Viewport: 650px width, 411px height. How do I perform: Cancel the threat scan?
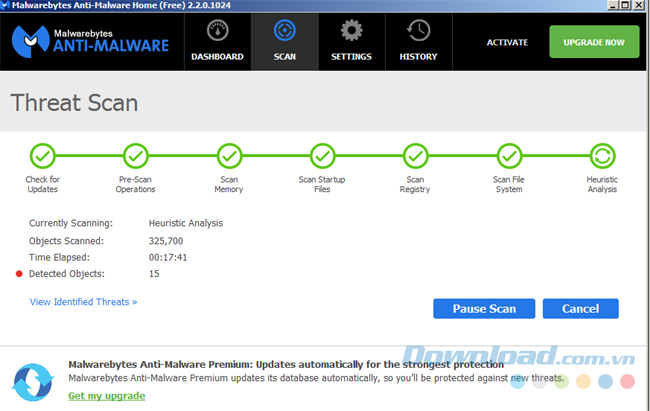(x=580, y=309)
